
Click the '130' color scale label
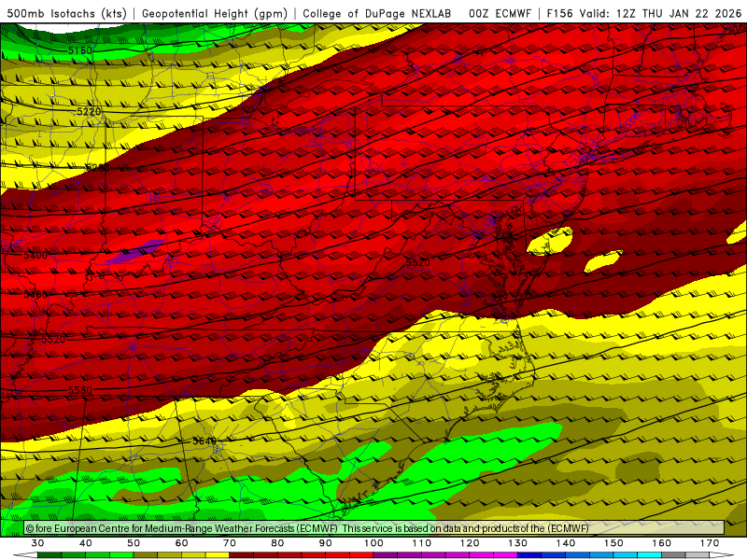coord(518,543)
